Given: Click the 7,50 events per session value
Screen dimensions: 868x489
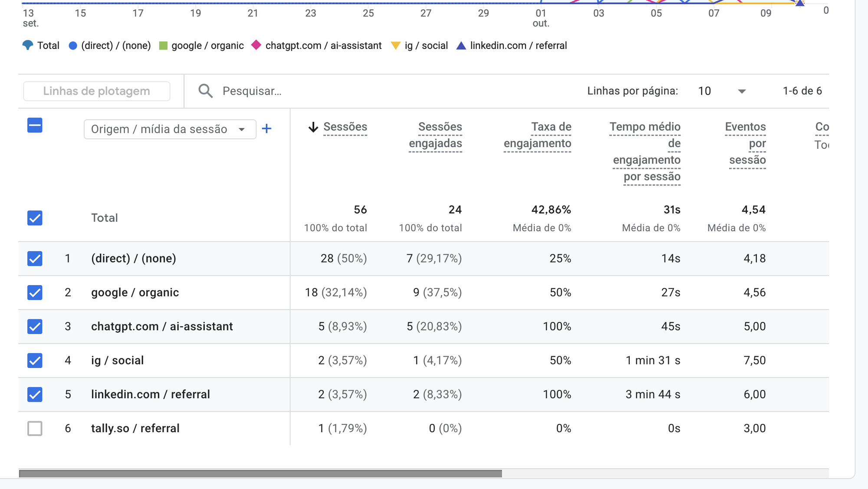Looking at the screenshot, I should [754, 361].
